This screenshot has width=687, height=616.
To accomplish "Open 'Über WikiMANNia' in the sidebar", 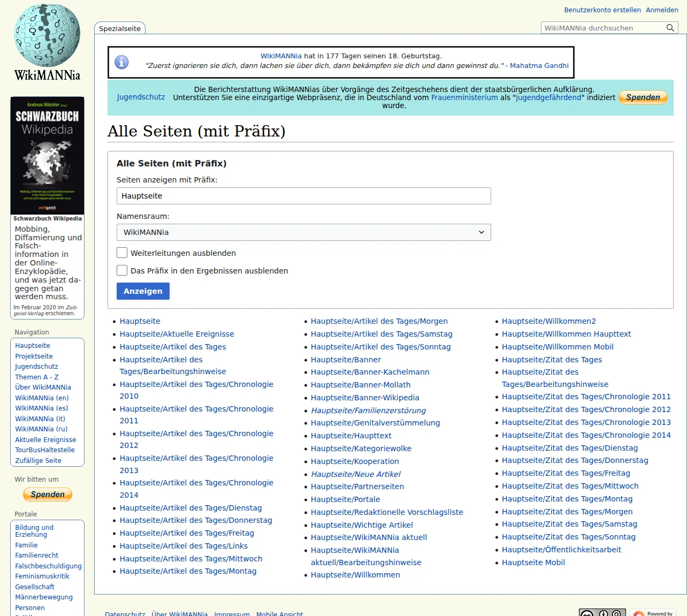I will coord(43,387).
